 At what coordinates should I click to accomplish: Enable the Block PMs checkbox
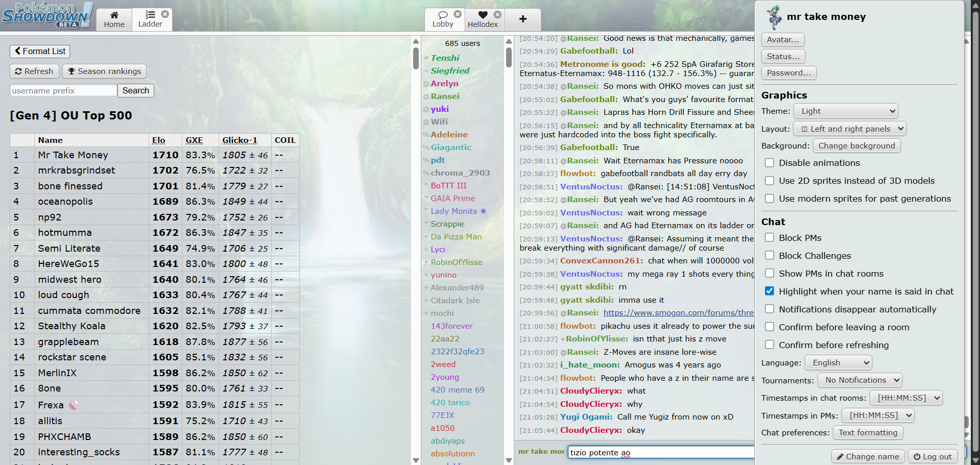769,237
